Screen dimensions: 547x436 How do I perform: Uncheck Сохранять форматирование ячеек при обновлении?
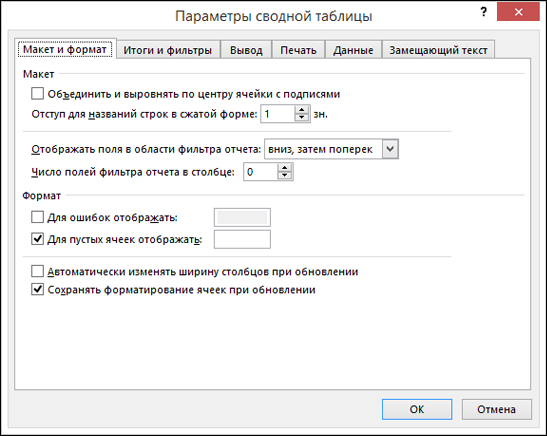[x=38, y=289]
